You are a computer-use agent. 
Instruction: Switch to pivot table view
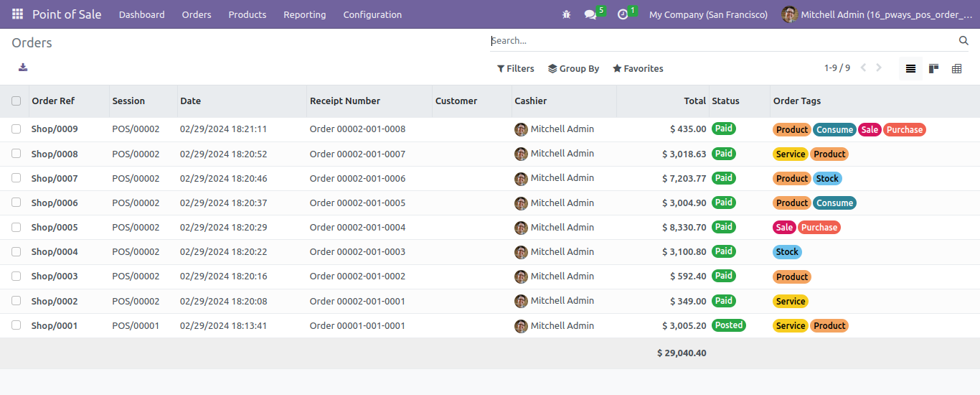tap(956, 69)
